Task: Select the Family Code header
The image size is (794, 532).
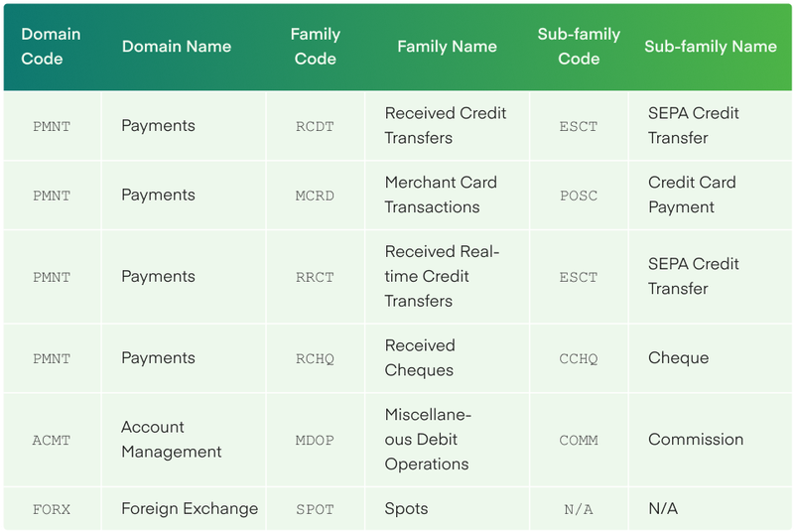Action: tap(315, 47)
